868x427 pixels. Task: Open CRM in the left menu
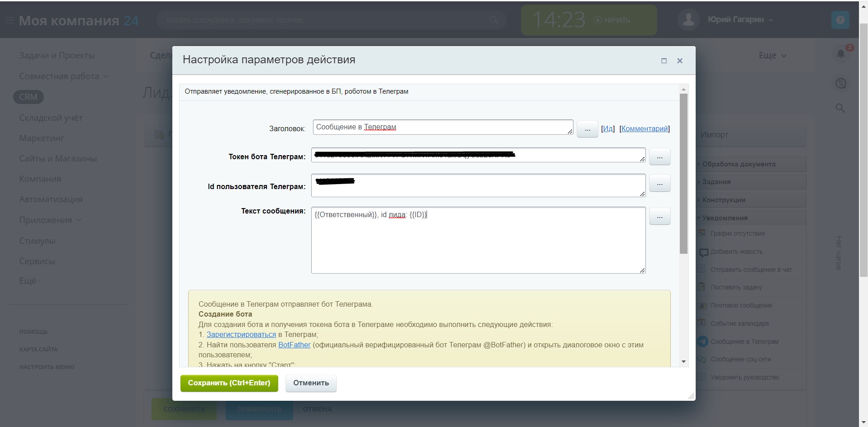point(28,97)
